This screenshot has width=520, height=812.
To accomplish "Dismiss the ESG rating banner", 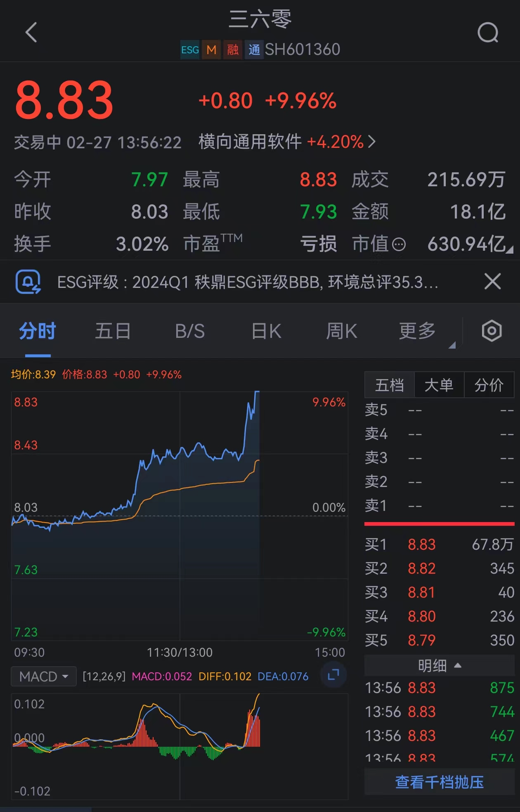I will (492, 282).
